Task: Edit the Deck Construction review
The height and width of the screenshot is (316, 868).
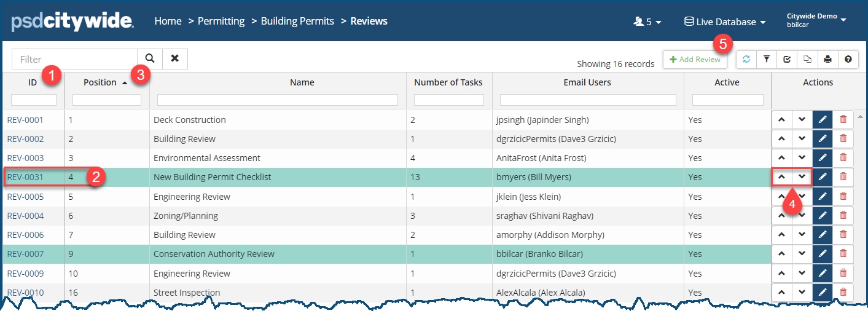Action: click(x=823, y=120)
